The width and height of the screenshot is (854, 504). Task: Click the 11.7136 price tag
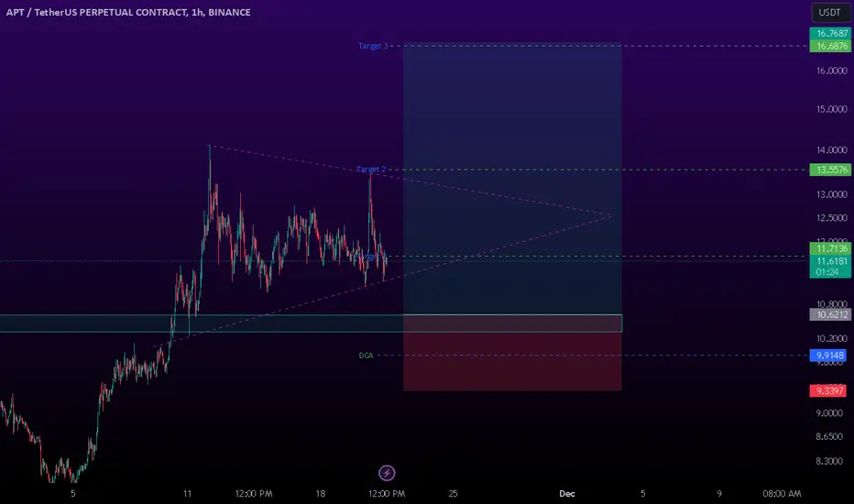coord(830,248)
